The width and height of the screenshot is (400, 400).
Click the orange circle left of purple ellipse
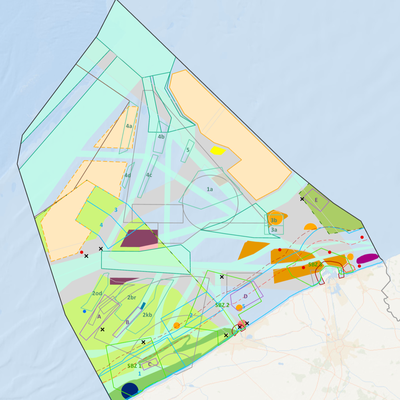(350, 256)
